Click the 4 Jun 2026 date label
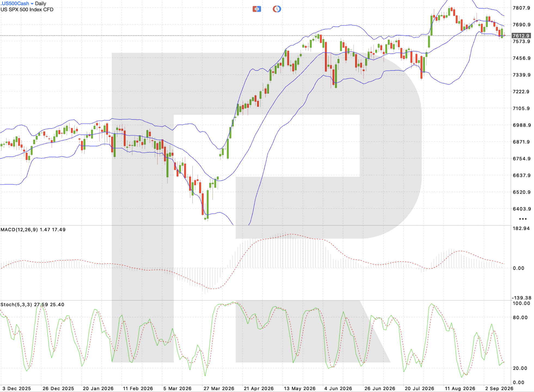The width and height of the screenshot is (534, 392). pos(338,389)
